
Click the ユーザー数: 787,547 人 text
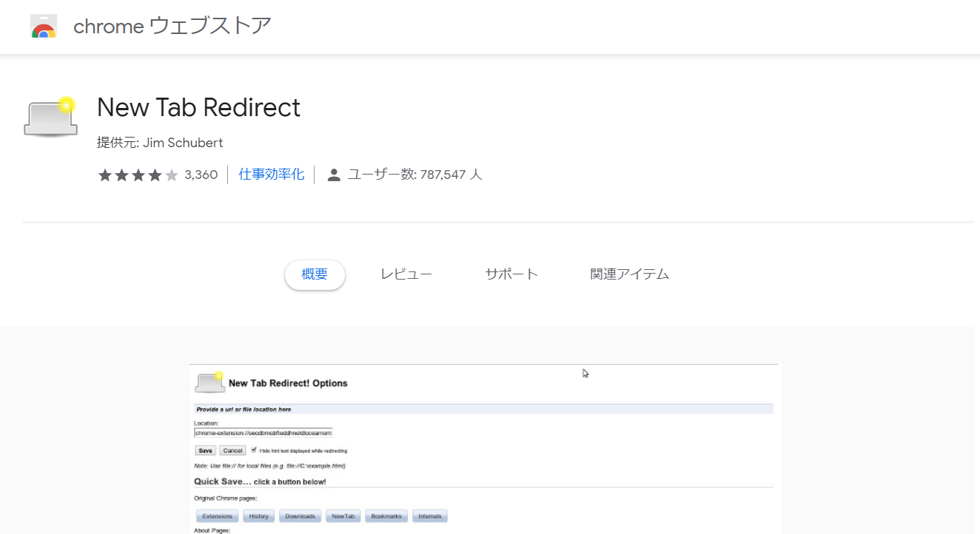coord(415,175)
